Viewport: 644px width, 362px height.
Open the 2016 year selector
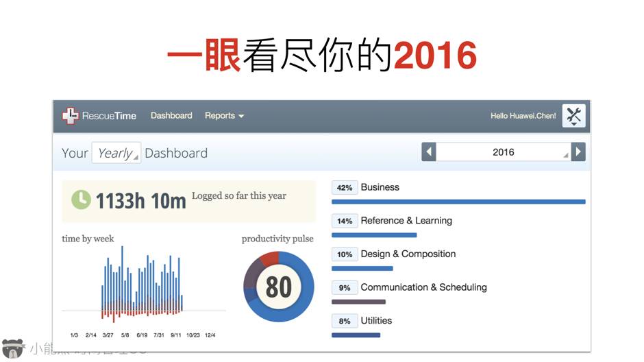coord(504,152)
